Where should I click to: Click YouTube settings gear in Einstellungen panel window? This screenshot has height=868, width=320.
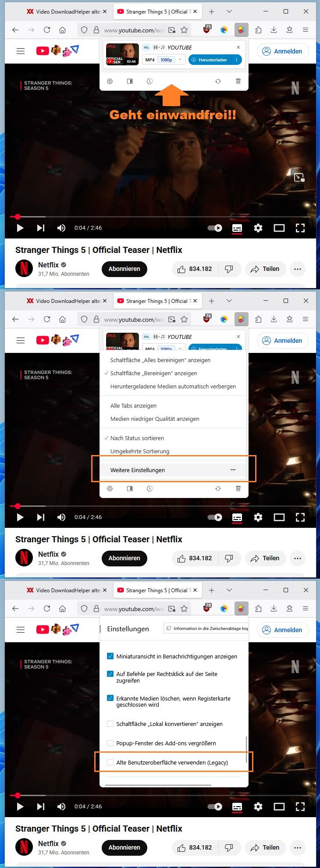click(258, 806)
